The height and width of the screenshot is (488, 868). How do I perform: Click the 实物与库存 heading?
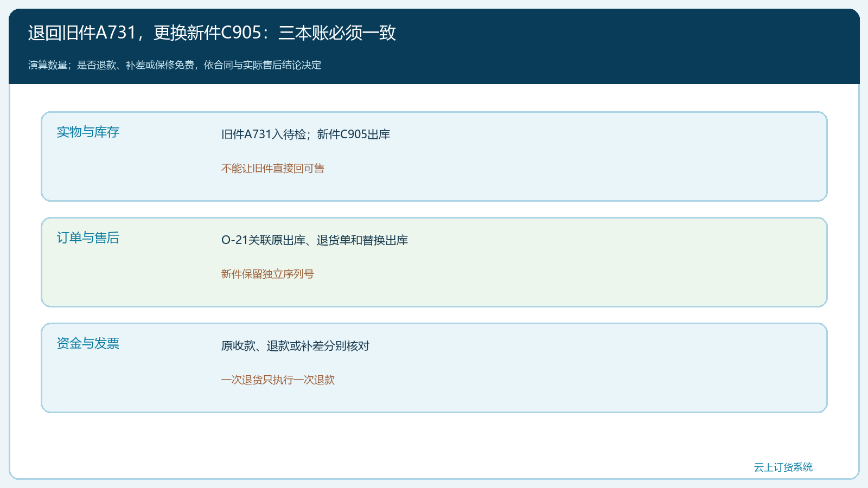coord(88,132)
